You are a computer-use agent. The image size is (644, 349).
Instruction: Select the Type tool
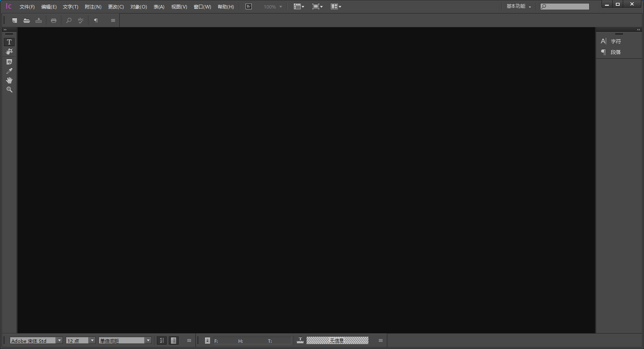(9, 42)
